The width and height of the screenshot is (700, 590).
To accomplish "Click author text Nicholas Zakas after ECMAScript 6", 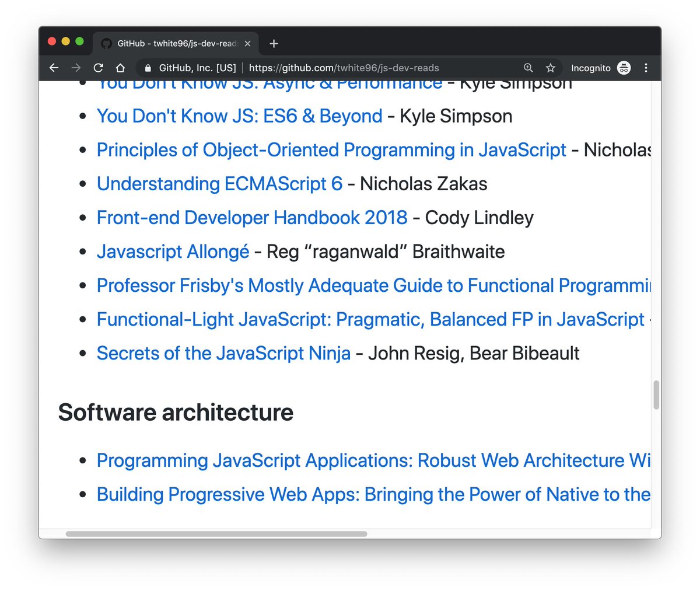I will 423,184.
